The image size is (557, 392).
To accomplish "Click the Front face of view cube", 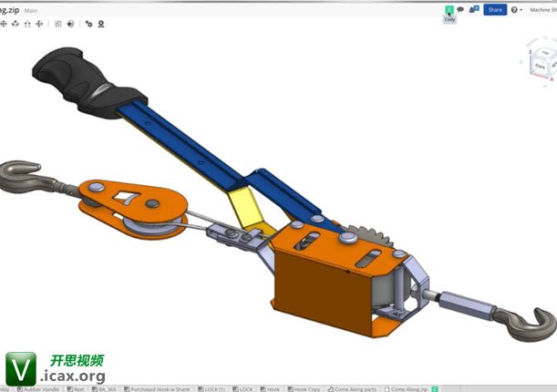I will coord(540,66).
